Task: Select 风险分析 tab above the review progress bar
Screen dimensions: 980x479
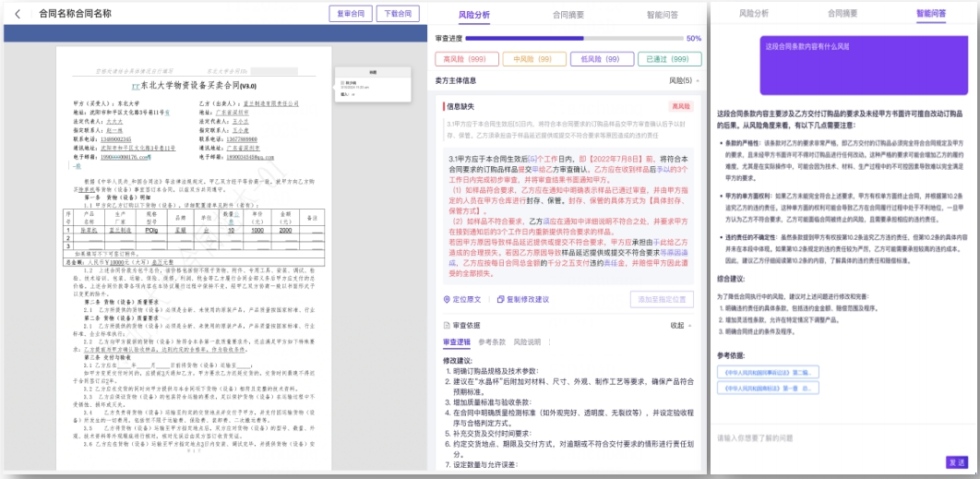Action: tap(474, 15)
